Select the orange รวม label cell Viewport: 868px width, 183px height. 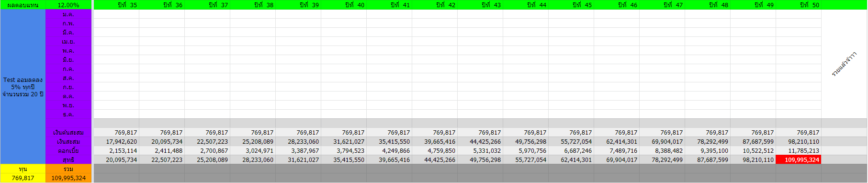(68, 169)
